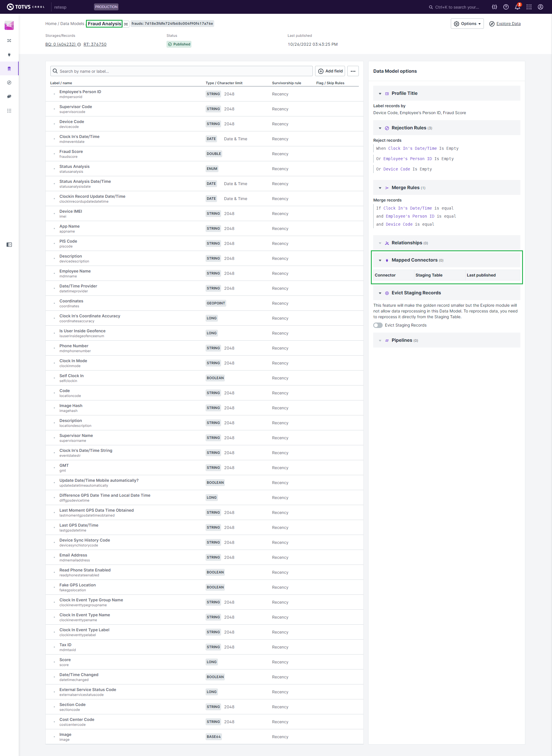Viewport: 552px width, 756px height.
Task: Open the Options dropdown button
Action: click(x=467, y=24)
